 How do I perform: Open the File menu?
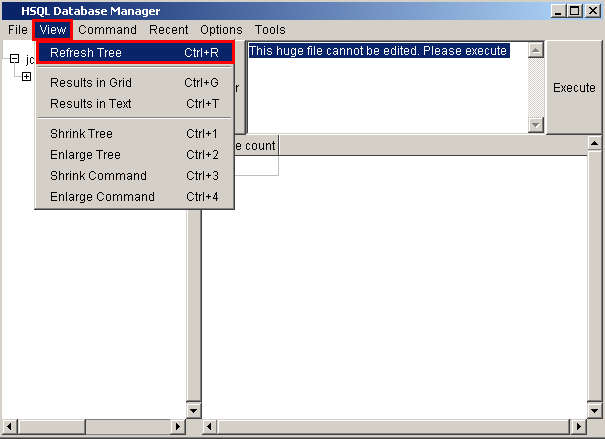pos(18,30)
